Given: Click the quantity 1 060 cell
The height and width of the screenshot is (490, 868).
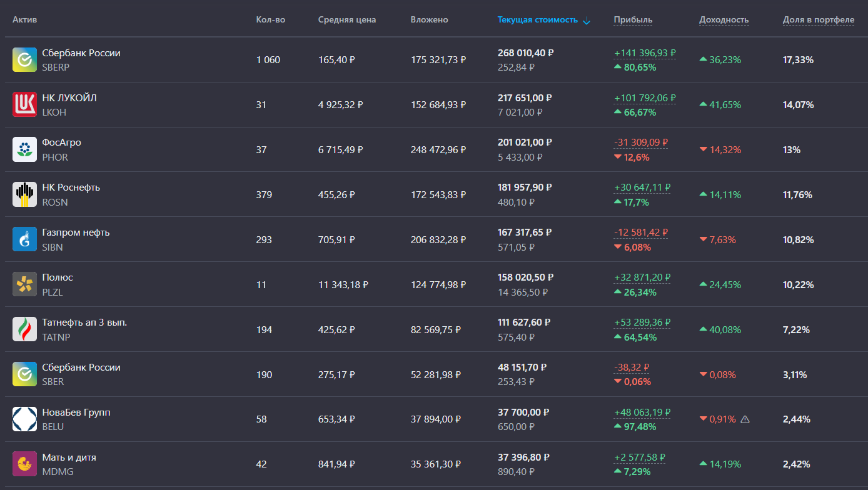Looking at the screenshot, I should click(268, 60).
